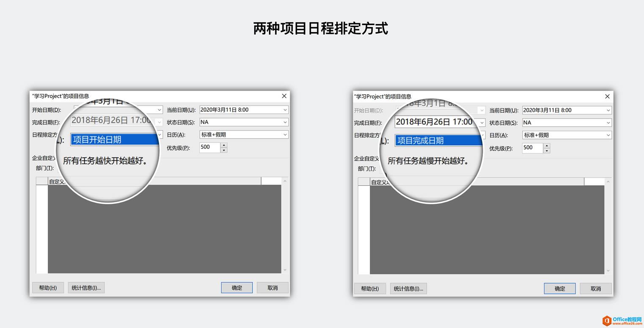This screenshot has height=328, width=644.
Task: Increase 优先级 using the up spinner arrow
Action: (224, 145)
